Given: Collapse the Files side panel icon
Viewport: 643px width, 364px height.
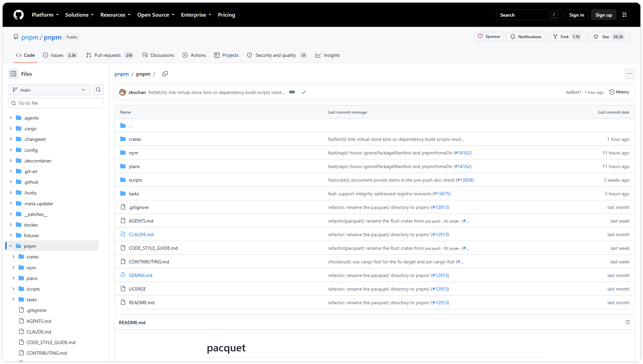Looking at the screenshot, I should pyautogui.click(x=13, y=74).
